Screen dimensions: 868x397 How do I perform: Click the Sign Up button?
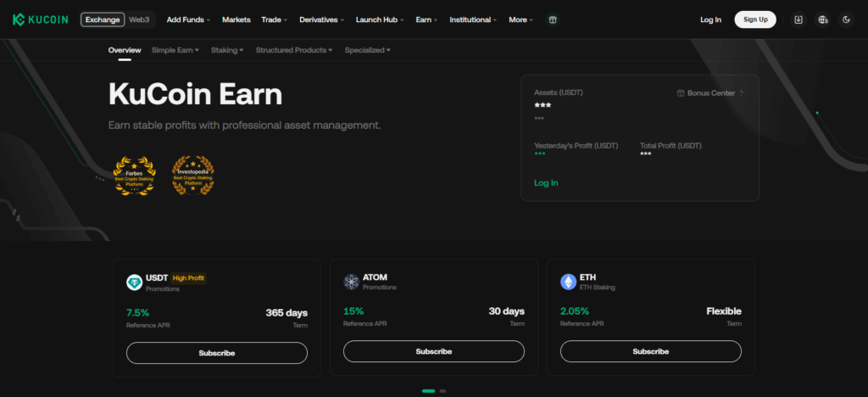click(x=755, y=20)
